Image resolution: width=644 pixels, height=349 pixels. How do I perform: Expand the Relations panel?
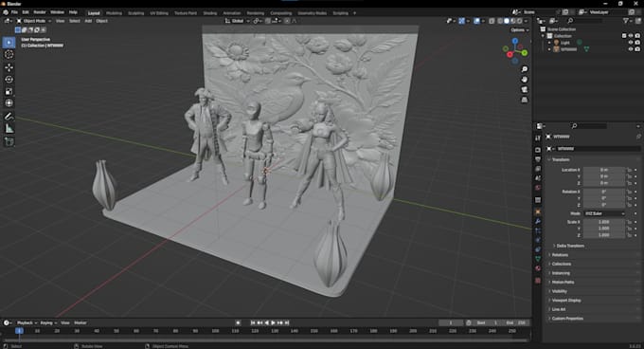(x=559, y=255)
